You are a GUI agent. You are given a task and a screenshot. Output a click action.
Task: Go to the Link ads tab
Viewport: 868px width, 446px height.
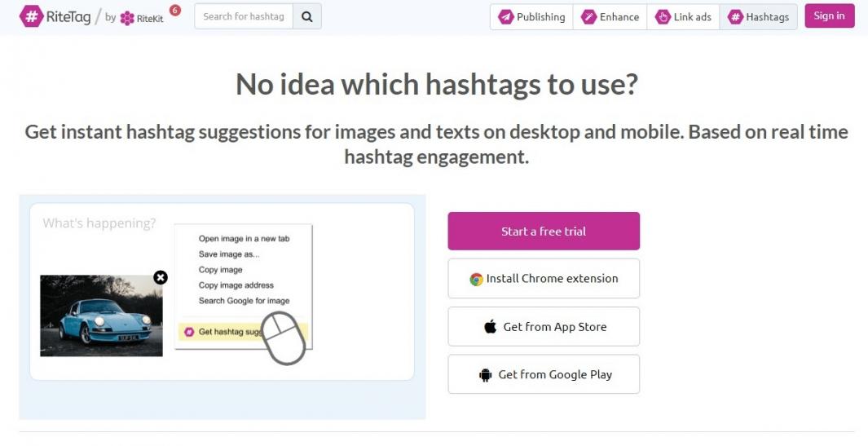pos(683,16)
